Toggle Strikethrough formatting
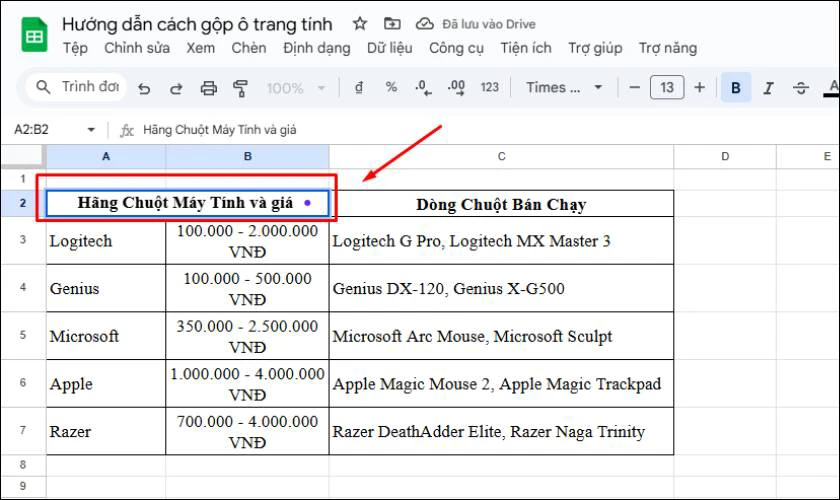The image size is (840, 500). 801,87
